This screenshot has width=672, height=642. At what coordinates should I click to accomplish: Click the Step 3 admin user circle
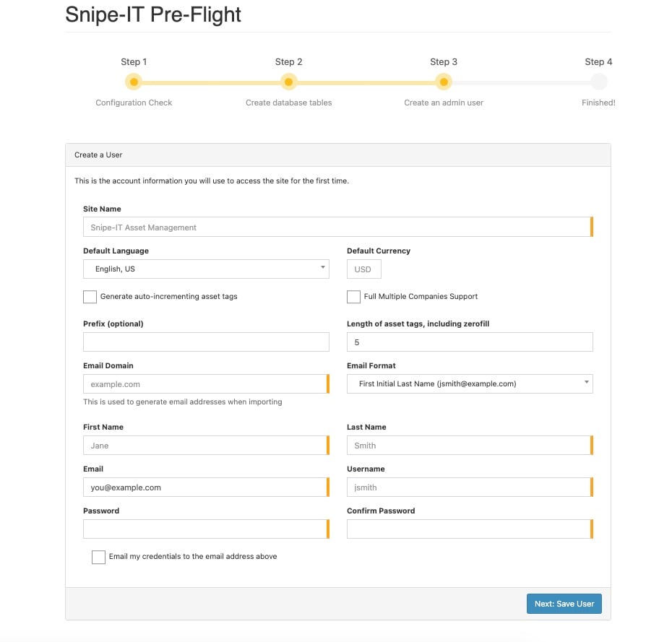click(x=444, y=82)
